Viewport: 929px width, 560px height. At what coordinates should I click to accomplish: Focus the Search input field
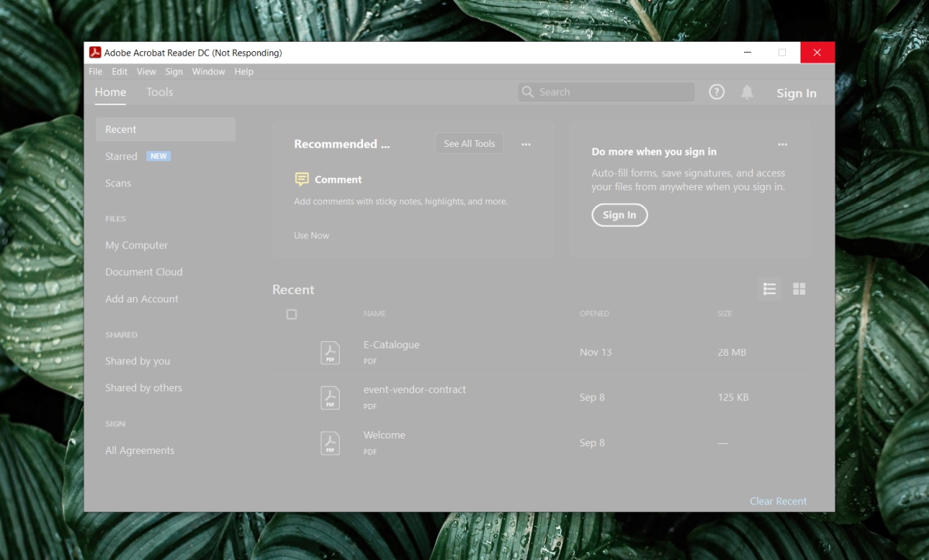click(x=606, y=92)
